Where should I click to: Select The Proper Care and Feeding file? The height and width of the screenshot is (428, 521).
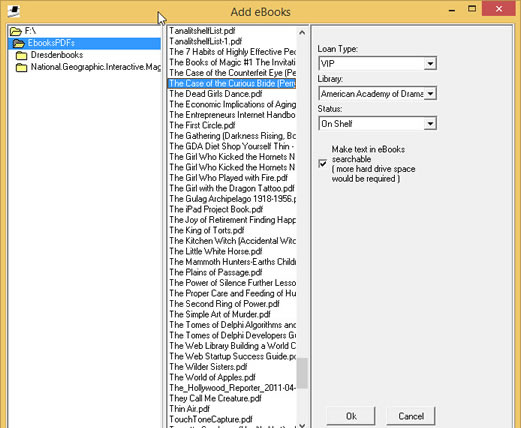pyautogui.click(x=231, y=293)
